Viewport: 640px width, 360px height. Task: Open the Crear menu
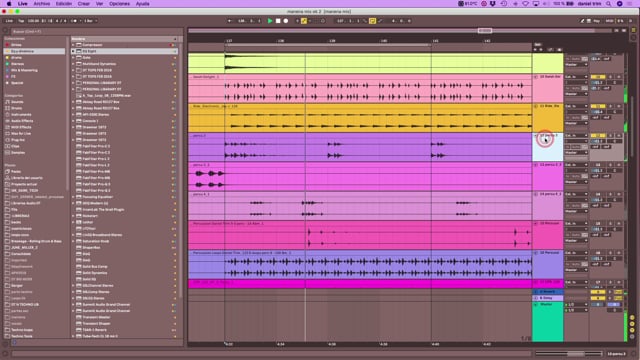click(84, 4)
